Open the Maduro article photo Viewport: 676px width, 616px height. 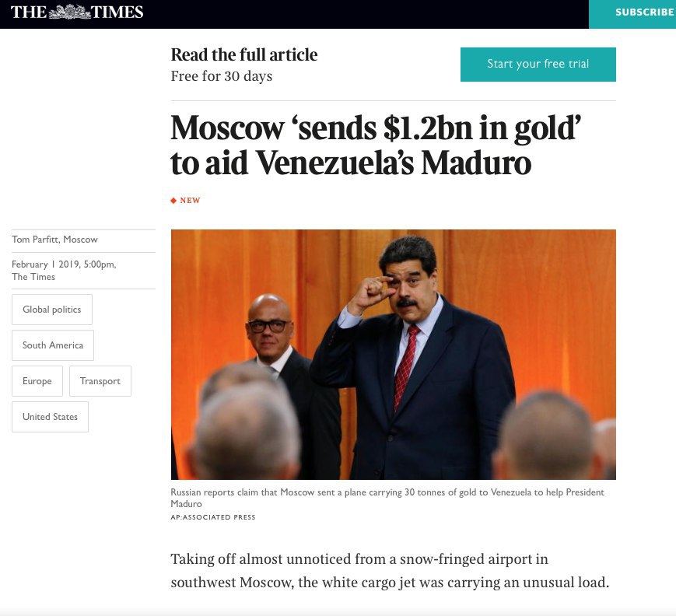(393, 355)
